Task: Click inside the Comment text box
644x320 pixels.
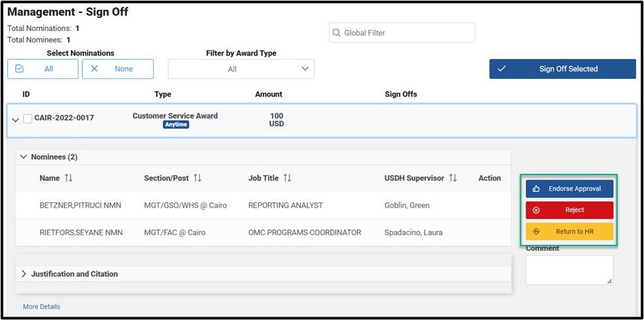Action: pos(569,270)
